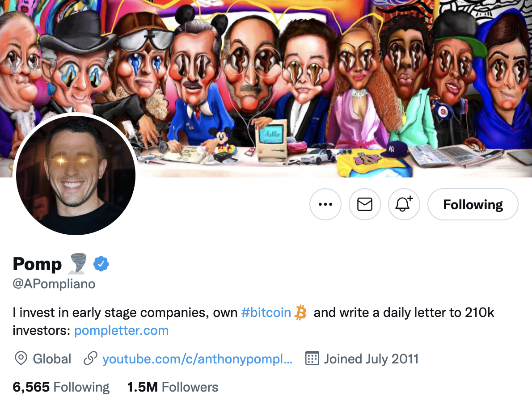Viewport: 532px width, 405px height.
Task: Send a direct message to Pomp
Action: 364,204
